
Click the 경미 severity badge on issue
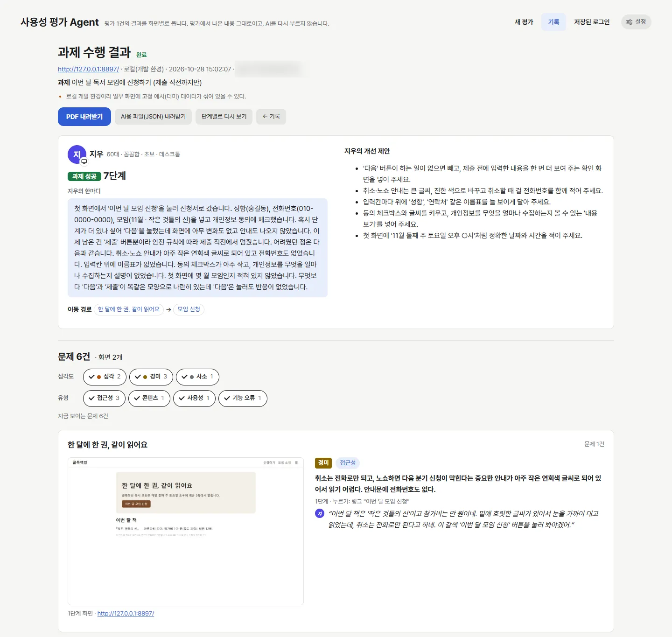click(x=323, y=463)
